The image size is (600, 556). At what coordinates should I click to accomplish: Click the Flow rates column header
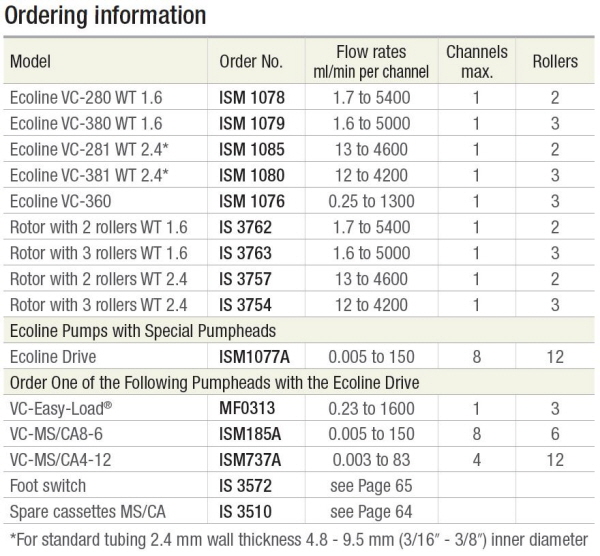[371, 62]
